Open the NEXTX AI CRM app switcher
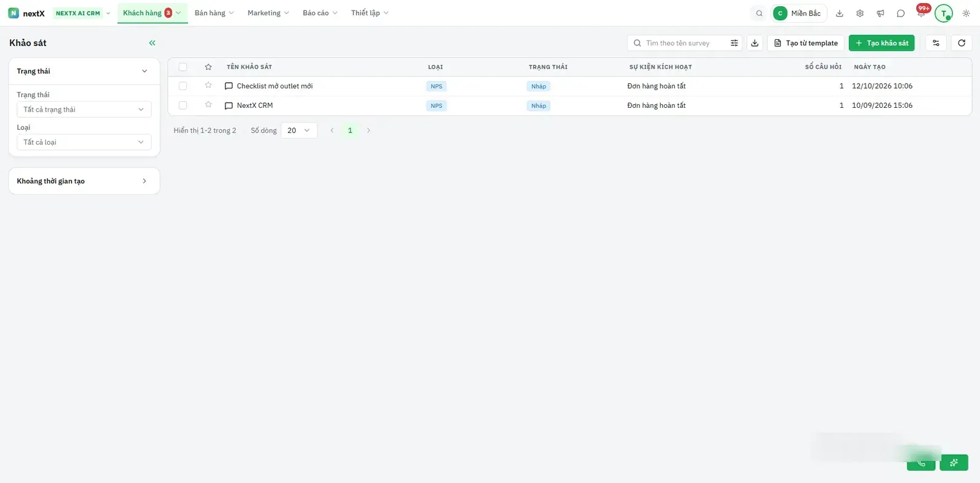The image size is (980, 483). [x=83, y=13]
